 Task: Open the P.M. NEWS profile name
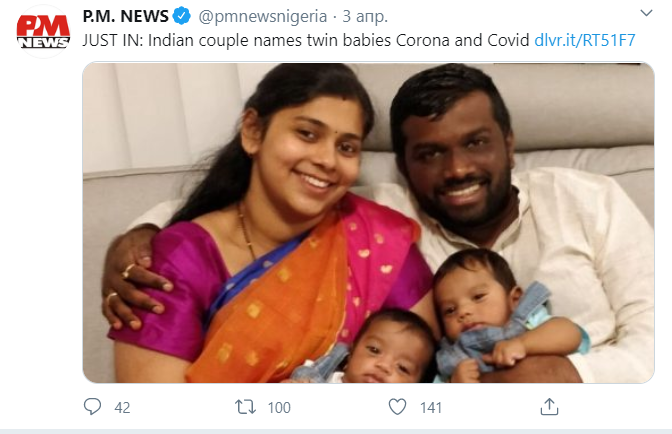[x=126, y=16]
